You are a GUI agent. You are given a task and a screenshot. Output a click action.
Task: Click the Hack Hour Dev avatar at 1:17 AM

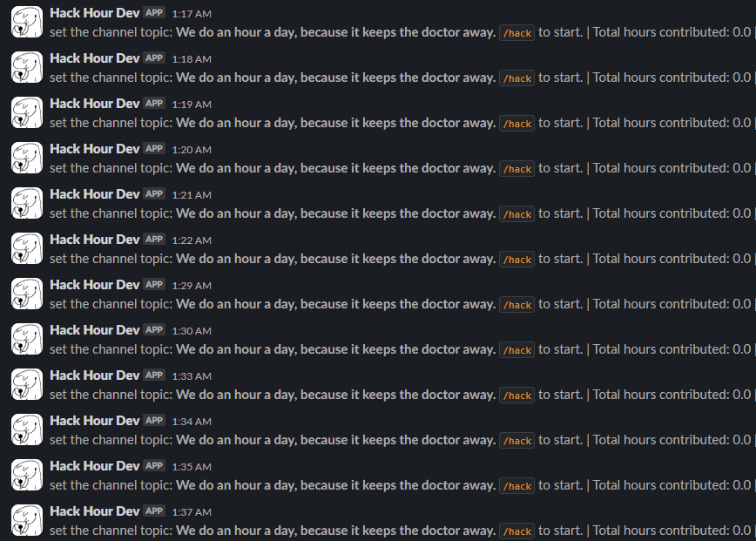click(27, 22)
